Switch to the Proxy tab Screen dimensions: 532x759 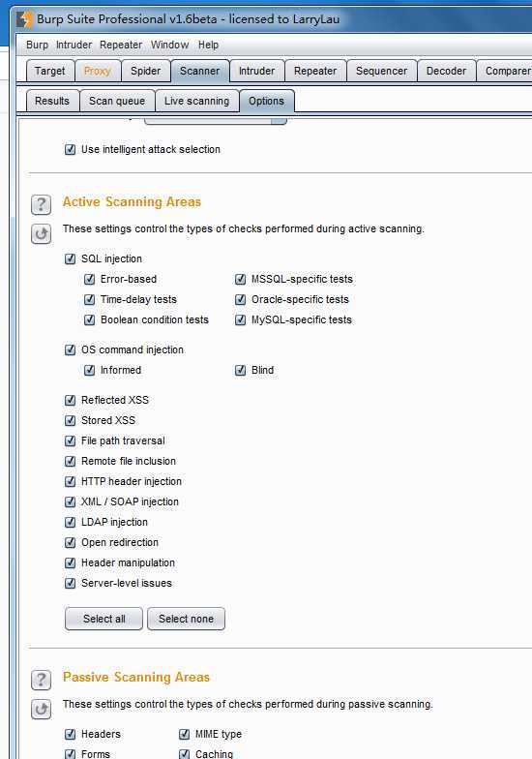pyautogui.click(x=97, y=72)
